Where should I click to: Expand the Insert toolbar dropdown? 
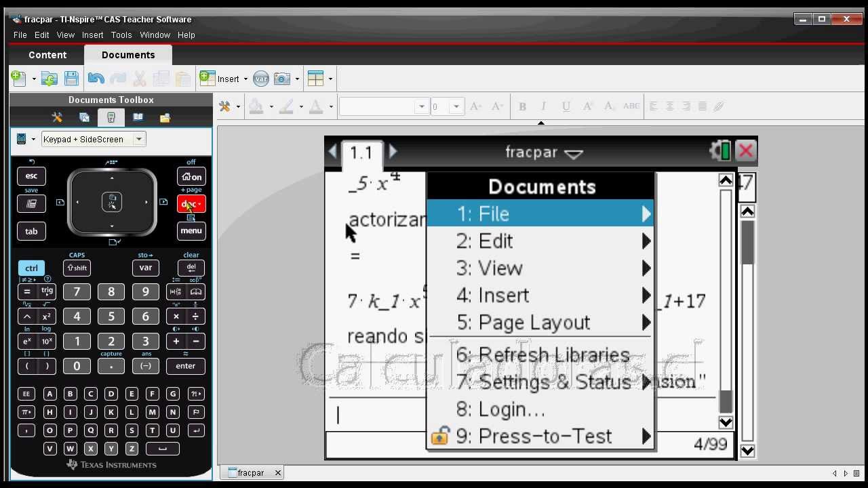[x=245, y=79]
